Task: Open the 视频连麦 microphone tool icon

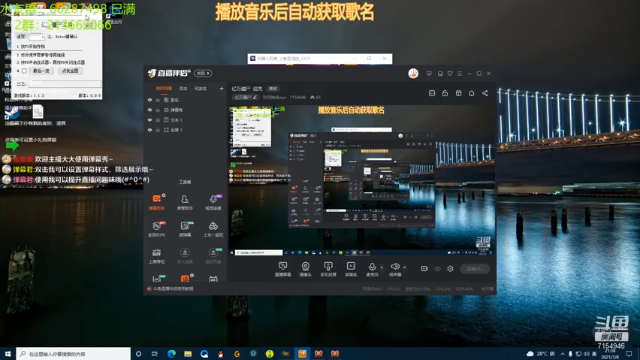Action: click(213, 201)
